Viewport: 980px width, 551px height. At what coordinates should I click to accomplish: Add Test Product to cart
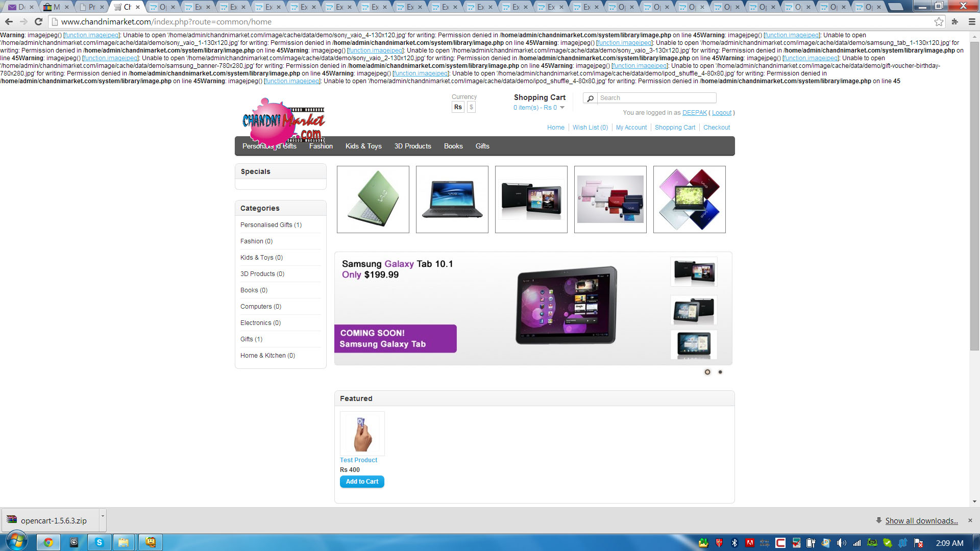[362, 482]
